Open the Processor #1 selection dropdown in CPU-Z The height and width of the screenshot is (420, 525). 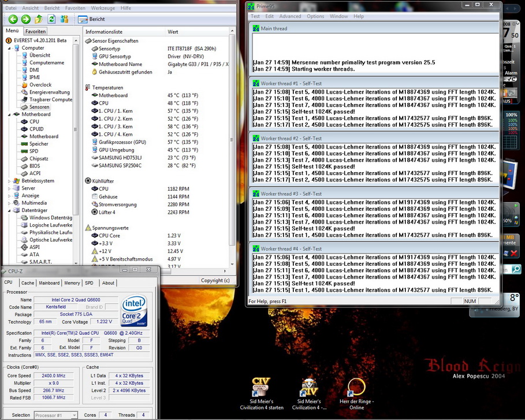pyautogui.click(x=56, y=415)
